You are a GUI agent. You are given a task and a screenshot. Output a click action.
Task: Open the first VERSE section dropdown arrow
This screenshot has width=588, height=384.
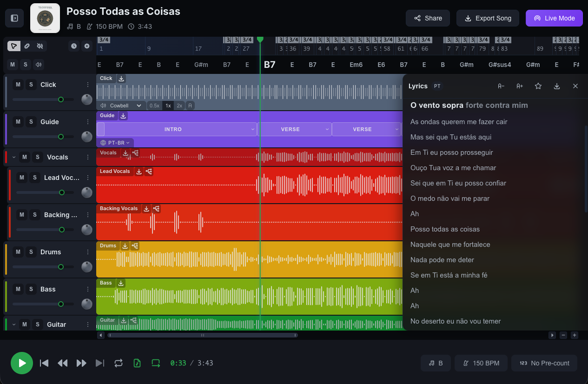coord(327,129)
